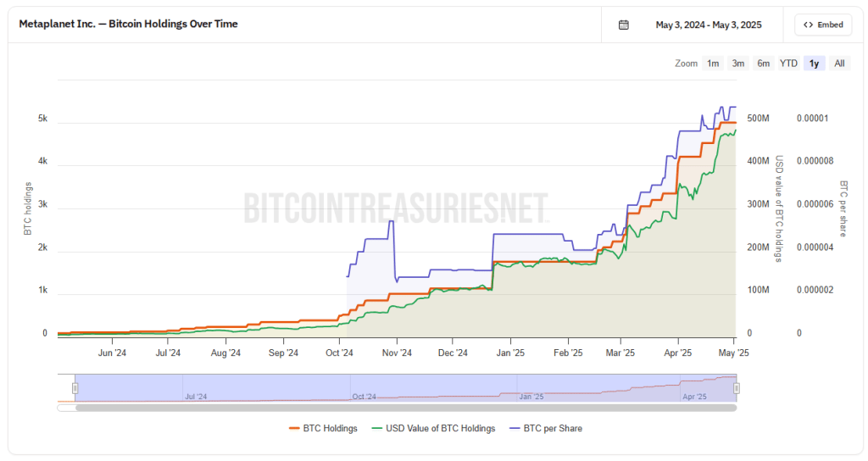Click the 300M USD axis value
The image size is (868, 461).
click(759, 204)
